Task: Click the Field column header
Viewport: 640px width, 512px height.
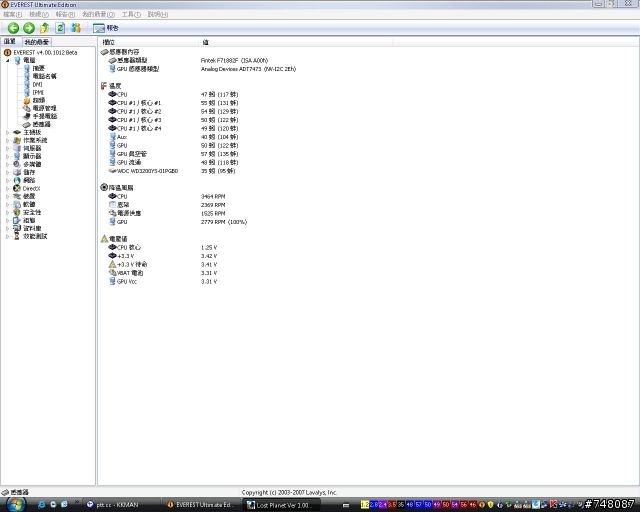Action: pyautogui.click(x=149, y=42)
